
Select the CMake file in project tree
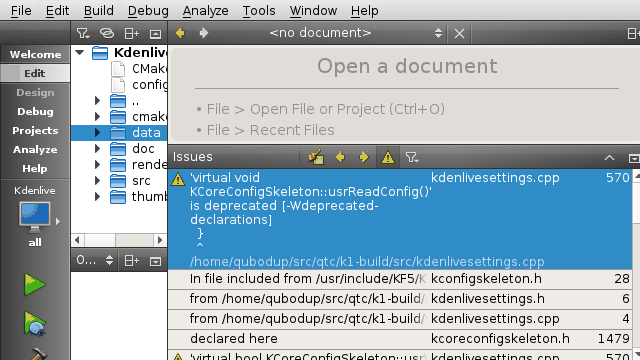pyautogui.click(x=139, y=69)
